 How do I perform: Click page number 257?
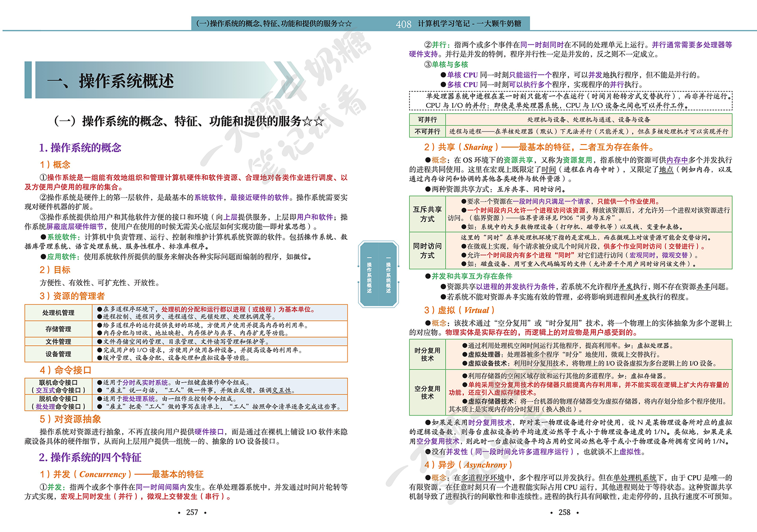[x=192, y=512]
